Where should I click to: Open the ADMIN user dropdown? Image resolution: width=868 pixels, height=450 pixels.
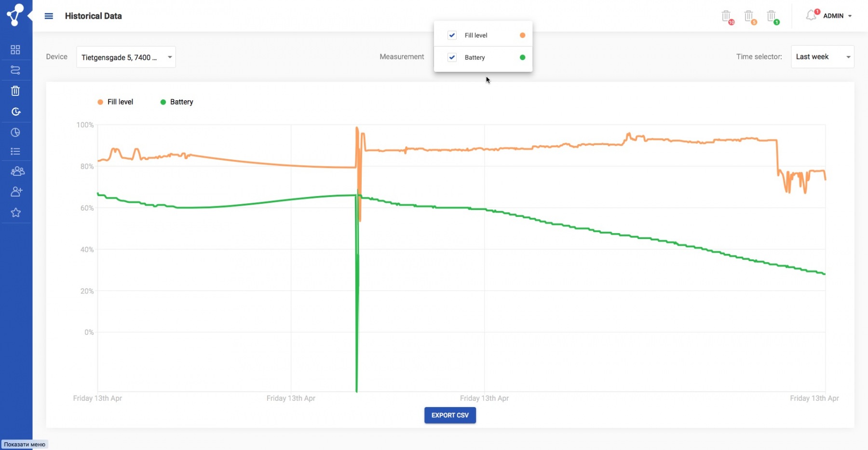837,16
